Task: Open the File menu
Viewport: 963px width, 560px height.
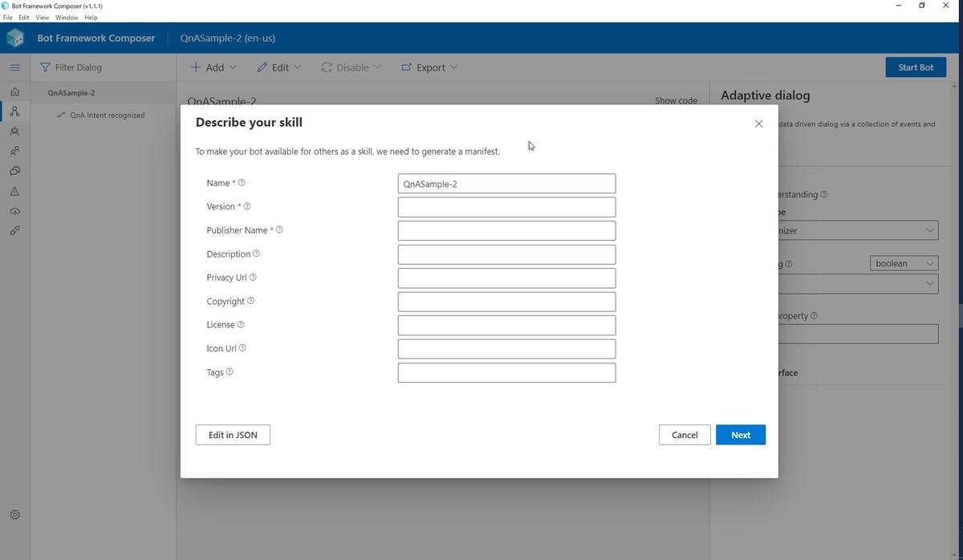Action: click(x=9, y=17)
